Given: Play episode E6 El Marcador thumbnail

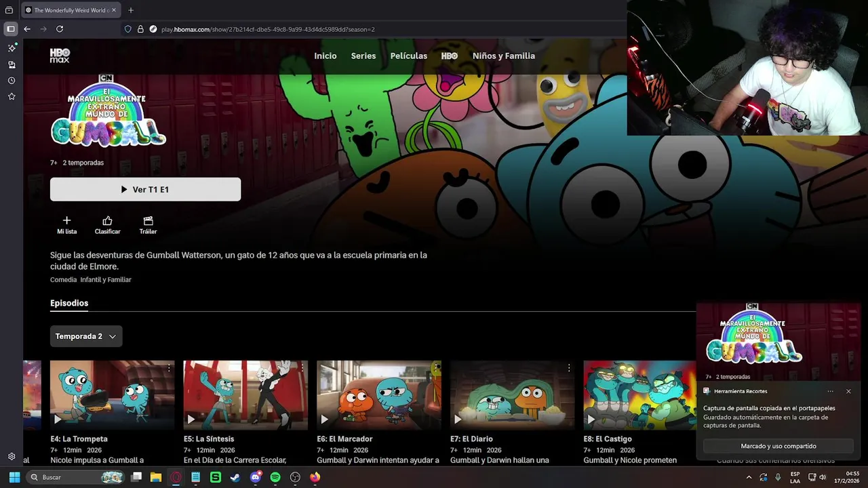Looking at the screenshot, I should pyautogui.click(x=379, y=395).
